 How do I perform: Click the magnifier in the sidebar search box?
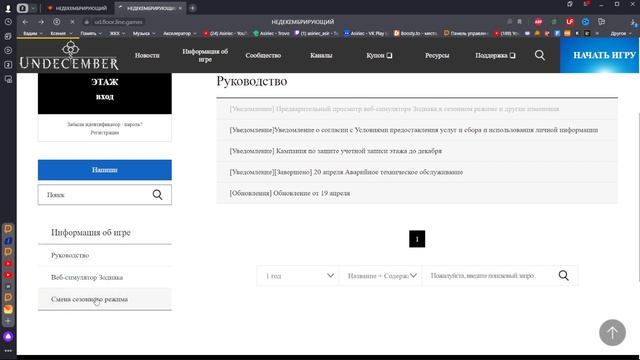click(x=158, y=195)
